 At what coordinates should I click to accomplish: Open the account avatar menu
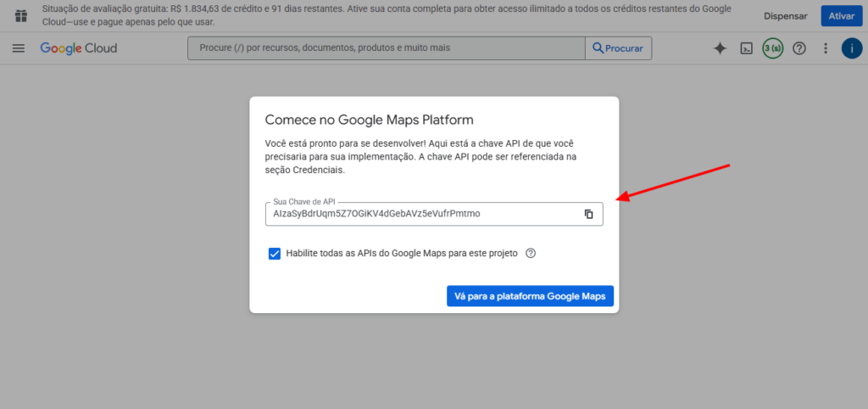click(x=851, y=48)
